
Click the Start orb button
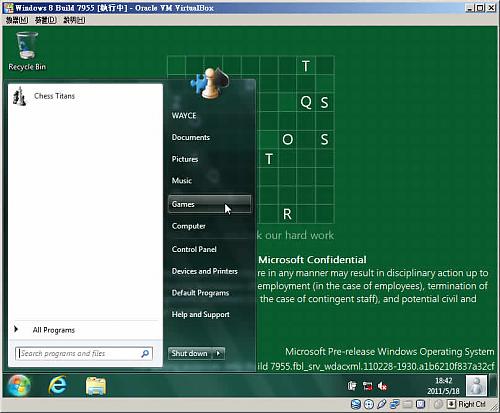pos(19,386)
